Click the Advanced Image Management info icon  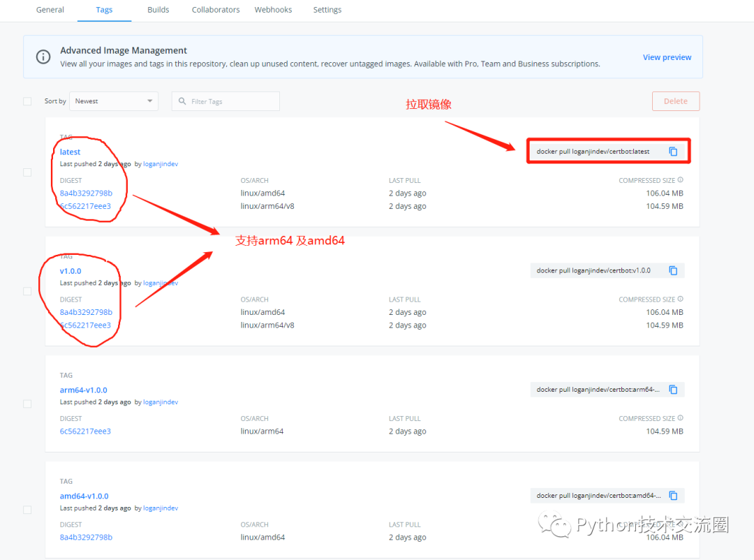[43, 57]
